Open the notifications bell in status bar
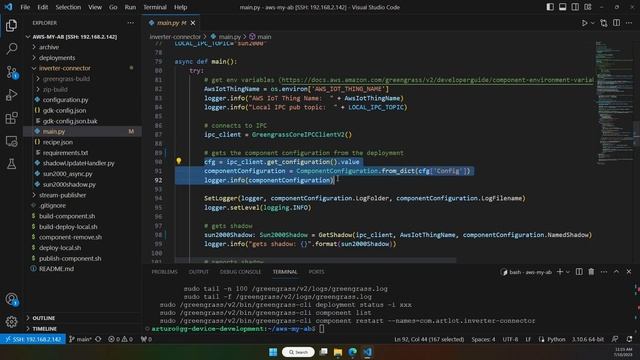This screenshot has width=640, height=360. click(x=629, y=339)
